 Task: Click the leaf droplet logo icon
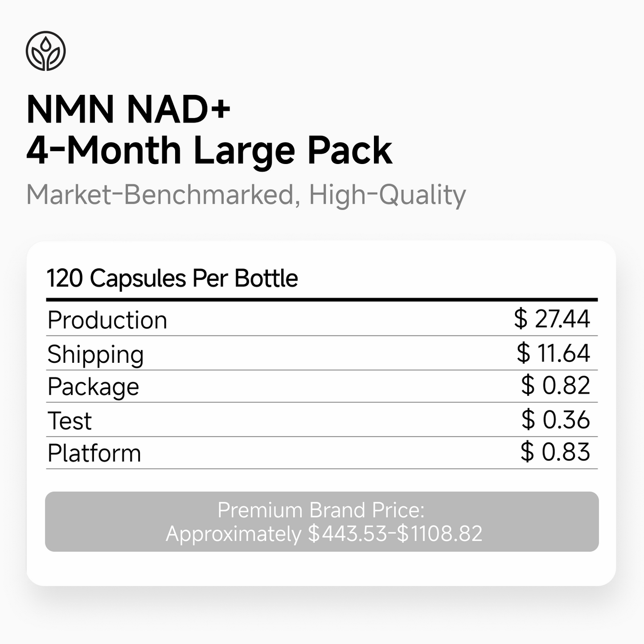pos(46,51)
